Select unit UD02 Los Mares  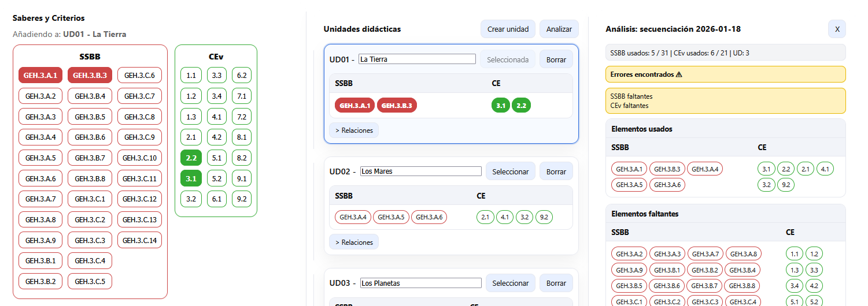(511, 171)
